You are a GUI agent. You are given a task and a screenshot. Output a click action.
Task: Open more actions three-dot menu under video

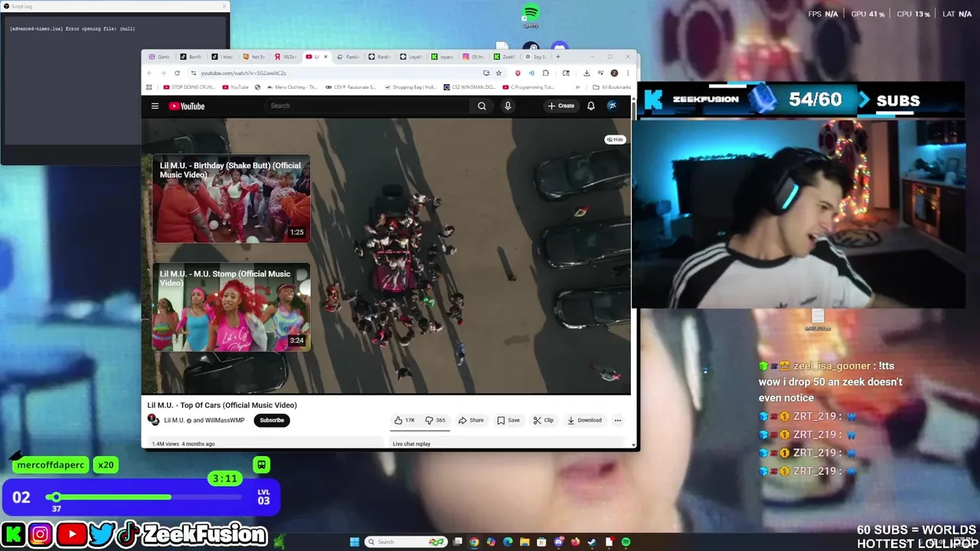point(618,420)
